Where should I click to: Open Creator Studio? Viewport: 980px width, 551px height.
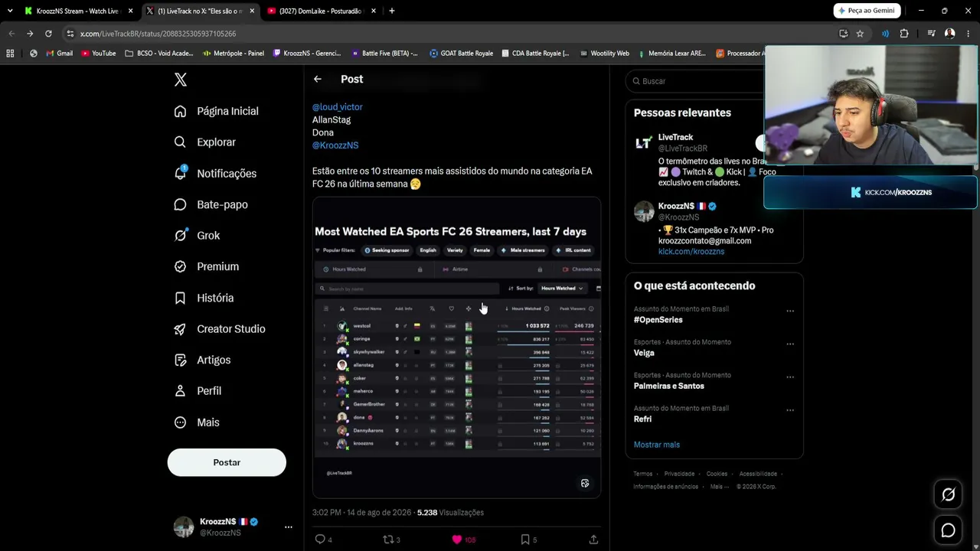[x=219, y=329]
